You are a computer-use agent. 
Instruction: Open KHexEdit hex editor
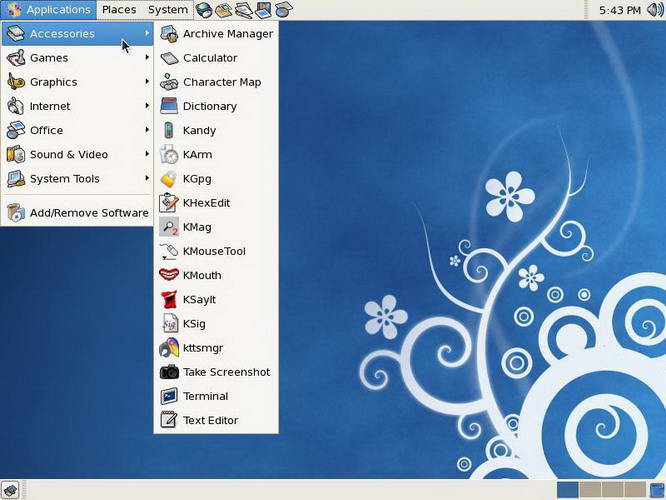[x=206, y=203]
